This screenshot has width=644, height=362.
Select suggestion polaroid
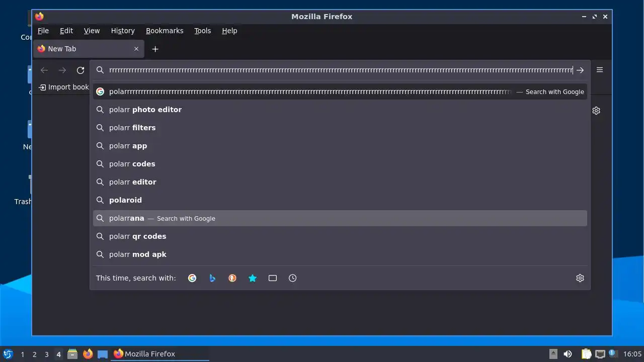(340, 200)
